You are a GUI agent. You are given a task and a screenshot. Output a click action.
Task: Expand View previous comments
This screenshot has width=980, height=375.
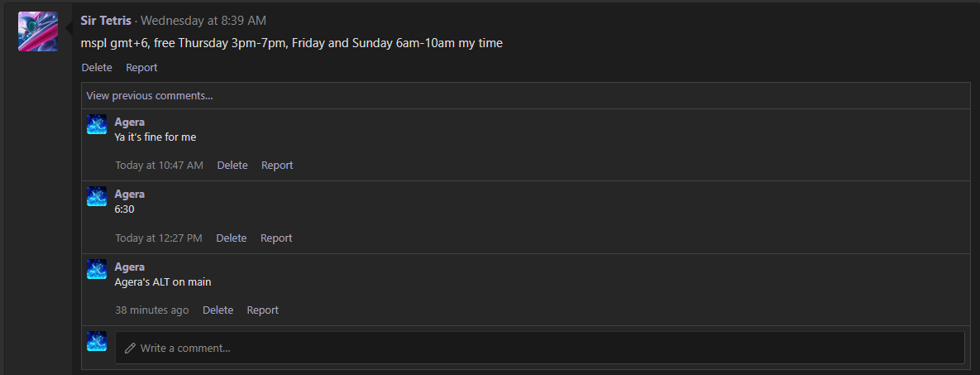click(x=150, y=96)
